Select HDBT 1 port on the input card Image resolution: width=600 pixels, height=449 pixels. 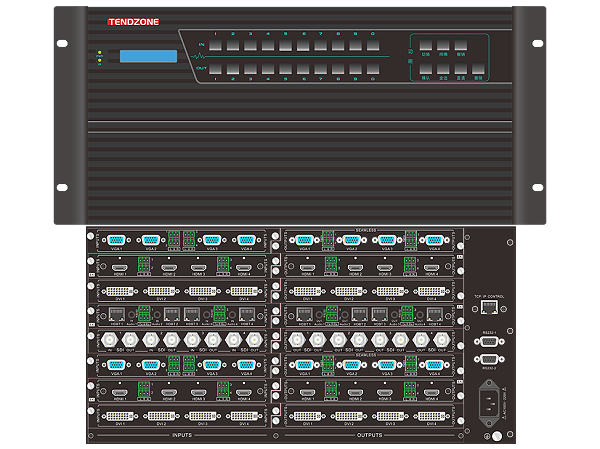coord(118,314)
